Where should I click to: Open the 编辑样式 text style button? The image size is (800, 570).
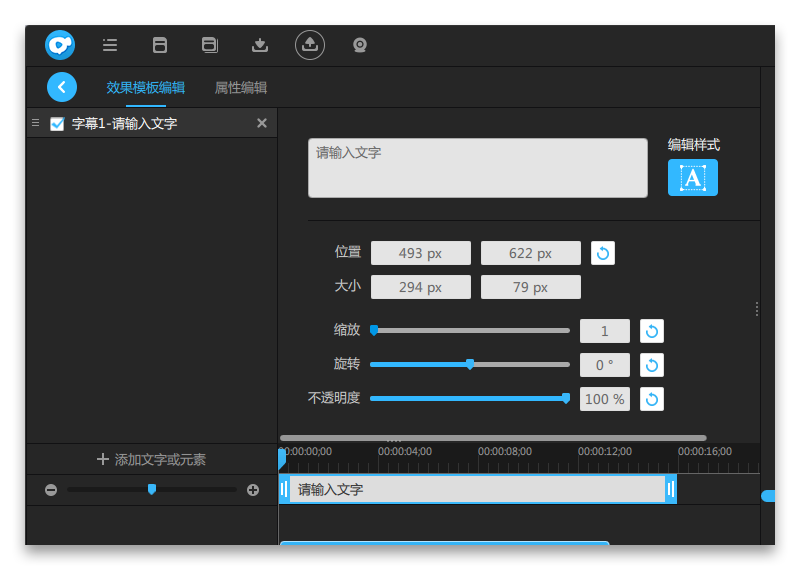[x=692, y=178]
